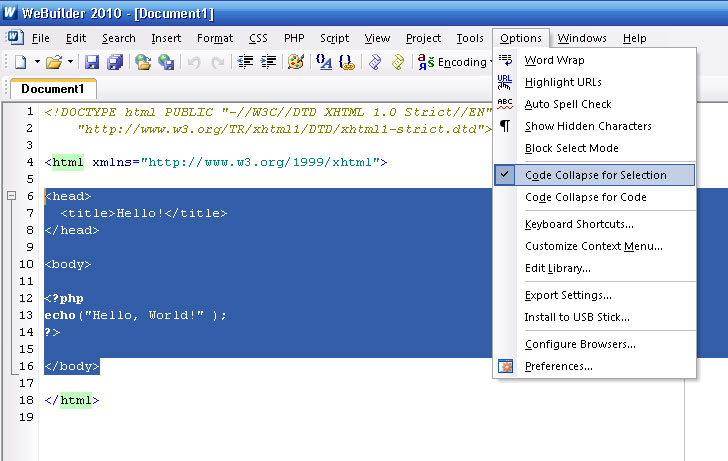Viewport: 728px width, 461px height.
Task: Click the Save to FTP globe icon
Action: click(x=166, y=62)
